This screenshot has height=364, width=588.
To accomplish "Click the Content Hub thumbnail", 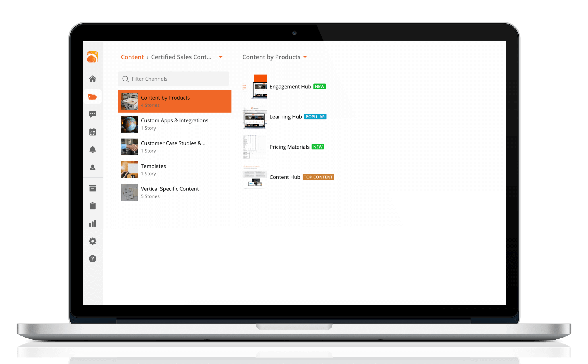I will click(x=253, y=177).
